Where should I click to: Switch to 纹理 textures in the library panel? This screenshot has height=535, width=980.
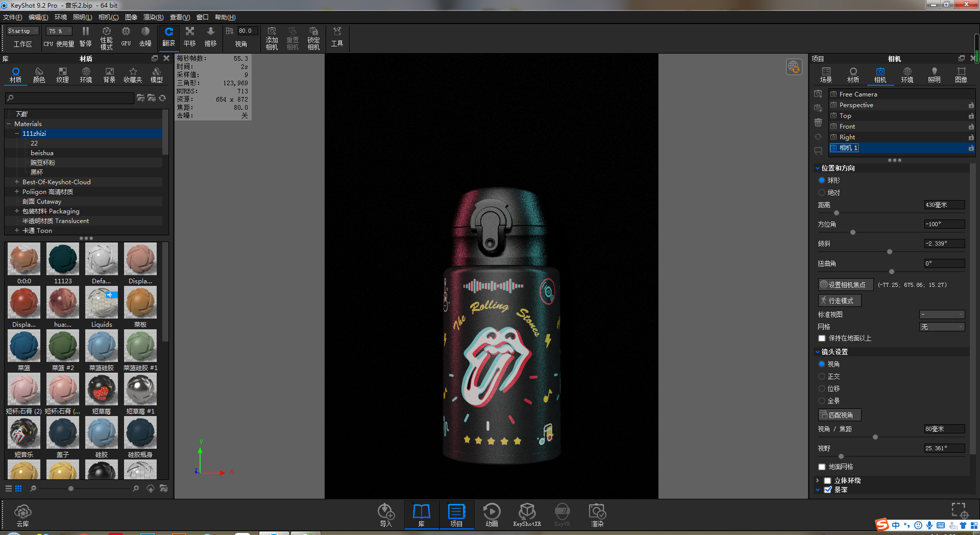click(x=62, y=75)
